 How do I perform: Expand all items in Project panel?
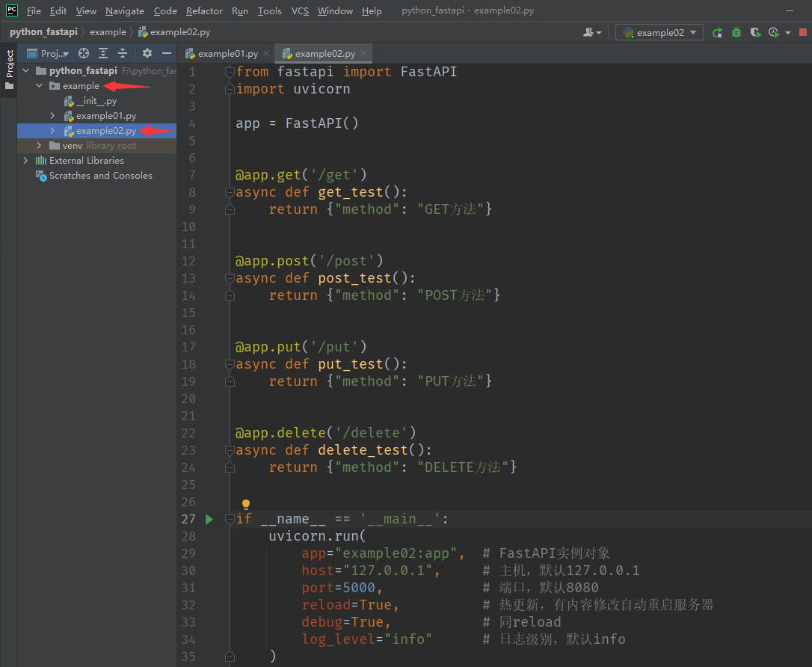tap(103, 53)
